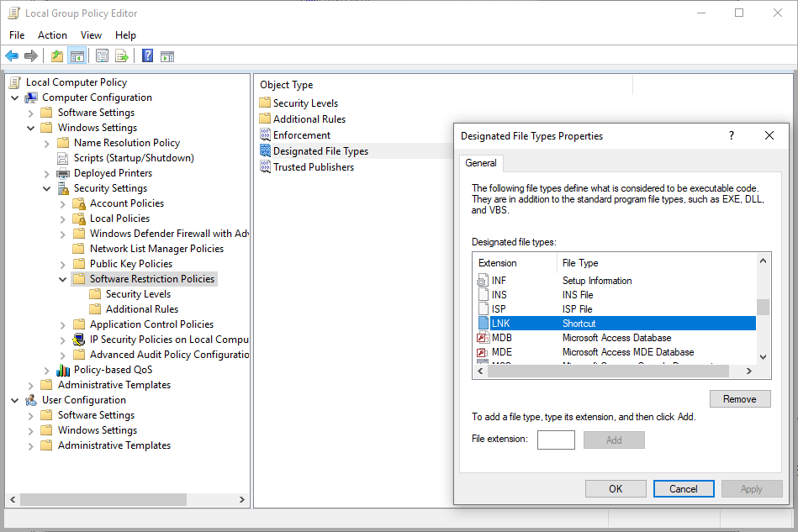This screenshot has width=798, height=532.
Task: Expand Software Settings under Computer Configuration
Action: pos(30,113)
